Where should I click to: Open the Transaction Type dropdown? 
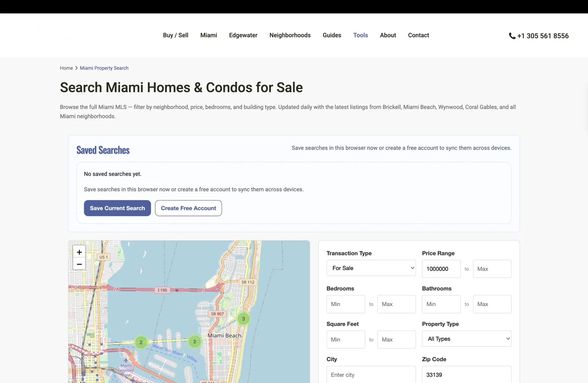pyautogui.click(x=371, y=268)
